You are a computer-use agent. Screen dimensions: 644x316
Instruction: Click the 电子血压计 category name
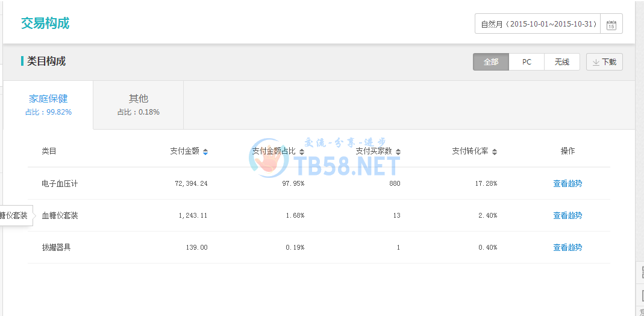pos(60,183)
